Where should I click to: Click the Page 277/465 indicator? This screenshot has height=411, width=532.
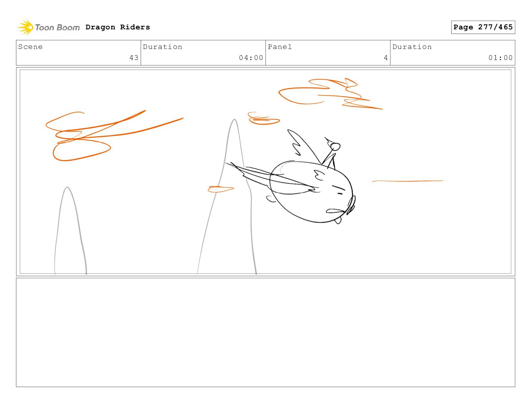(x=483, y=27)
